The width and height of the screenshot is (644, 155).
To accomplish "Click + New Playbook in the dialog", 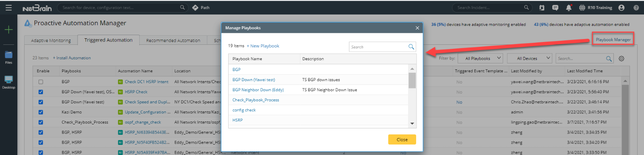I will 263,46.
